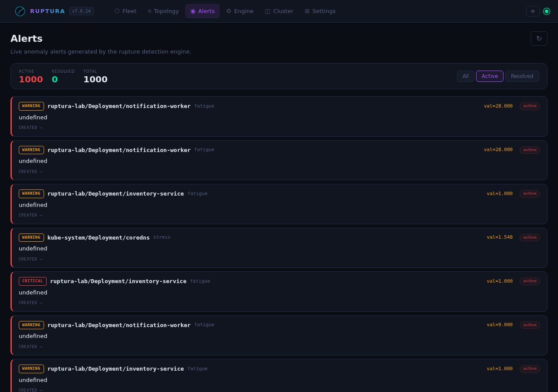The image size is (558, 392).
Task: Click the refresh alerts icon button
Action: [x=539, y=38]
